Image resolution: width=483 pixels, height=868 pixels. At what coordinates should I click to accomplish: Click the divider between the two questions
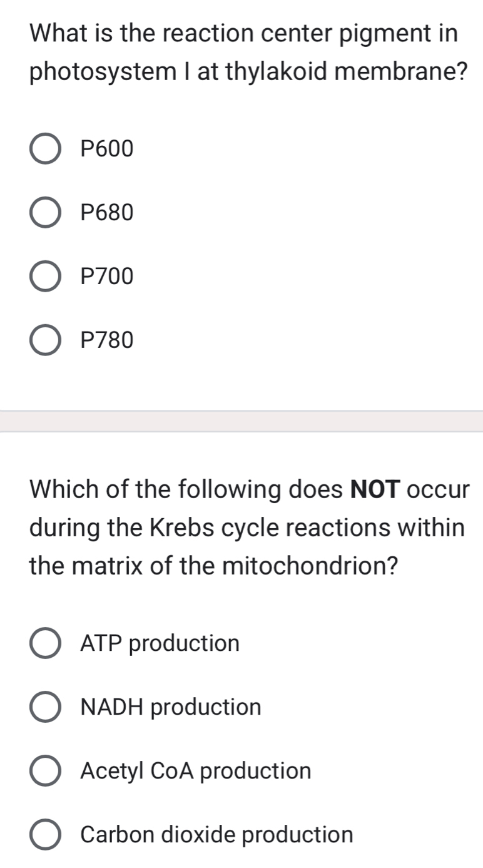pos(241,421)
